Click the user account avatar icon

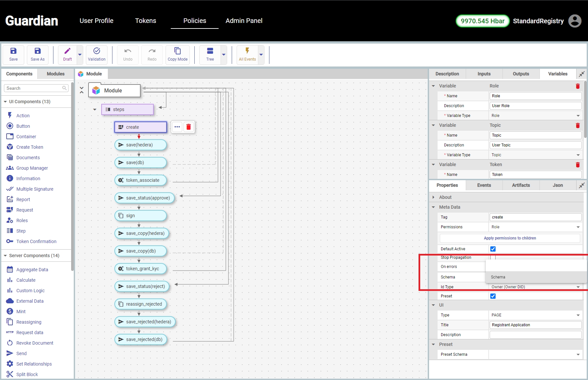pos(575,21)
